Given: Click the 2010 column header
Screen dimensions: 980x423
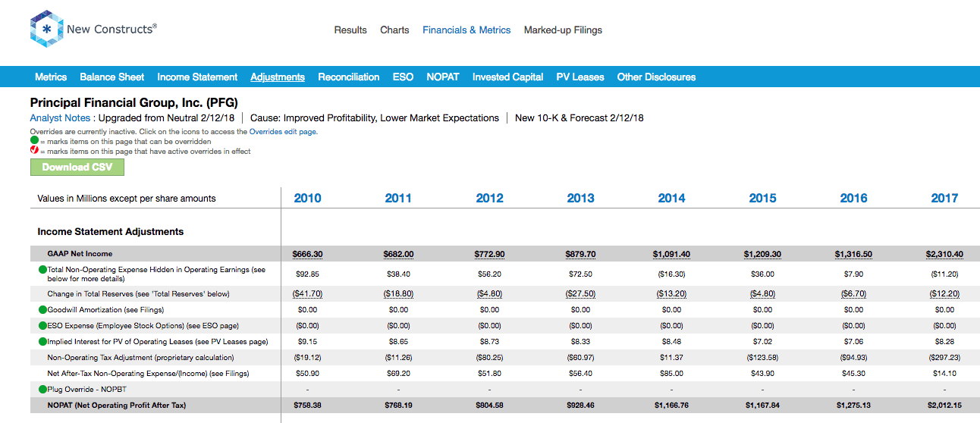Looking at the screenshot, I should 307,198.
